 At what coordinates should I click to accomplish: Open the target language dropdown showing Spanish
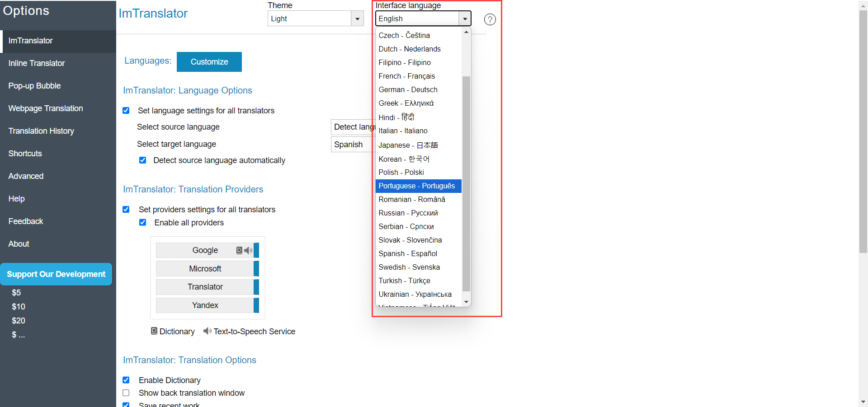(354, 145)
